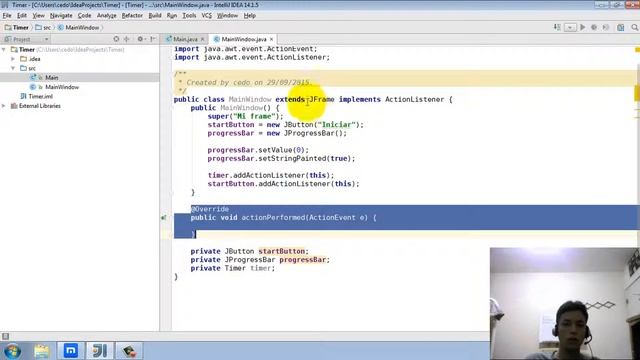Select MainWindow class in project tree
The width and height of the screenshot is (640, 360).
(x=62, y=87)
